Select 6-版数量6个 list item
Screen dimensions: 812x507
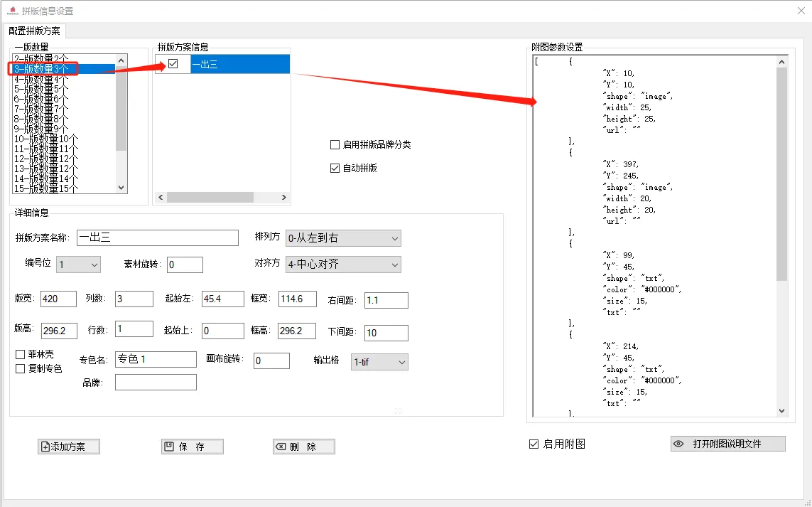point(64,99)
